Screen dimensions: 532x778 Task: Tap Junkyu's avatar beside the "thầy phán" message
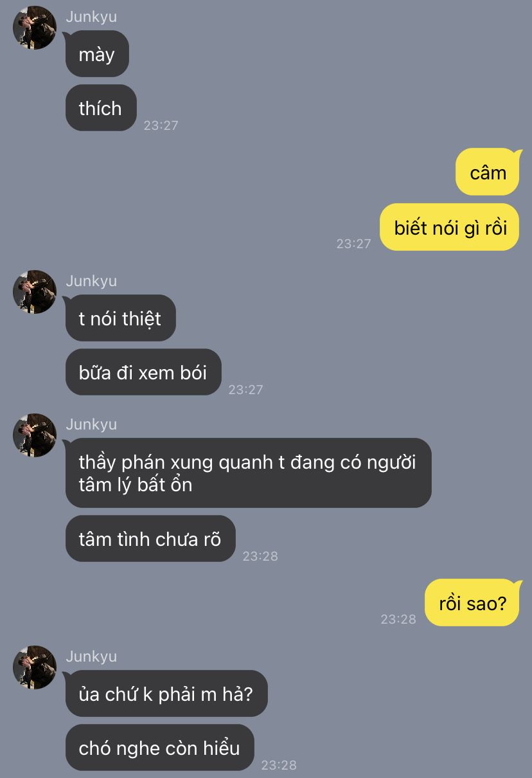coord(35,435)
